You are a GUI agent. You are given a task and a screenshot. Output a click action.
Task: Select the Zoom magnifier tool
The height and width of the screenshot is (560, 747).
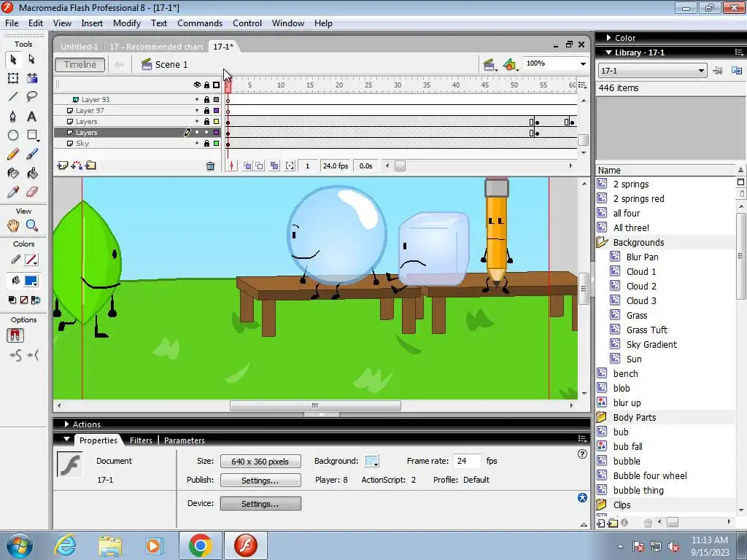coord(32,225)
